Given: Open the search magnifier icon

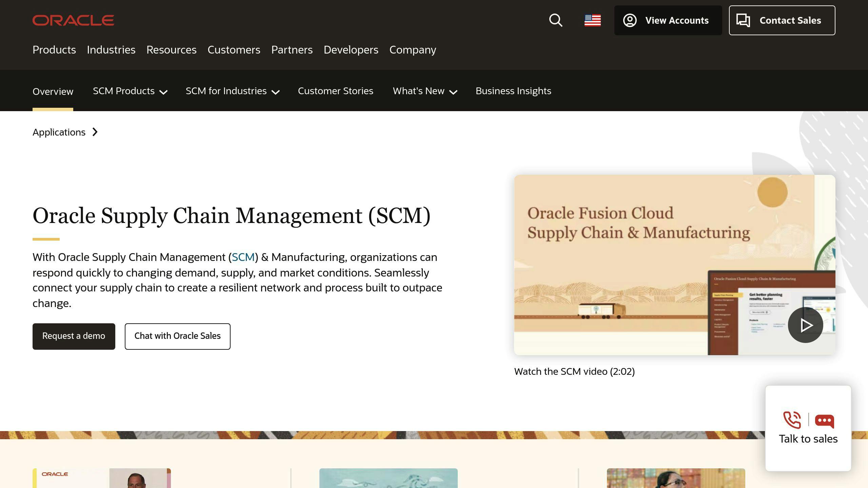Looking at the screenshot, I should 556,20.
